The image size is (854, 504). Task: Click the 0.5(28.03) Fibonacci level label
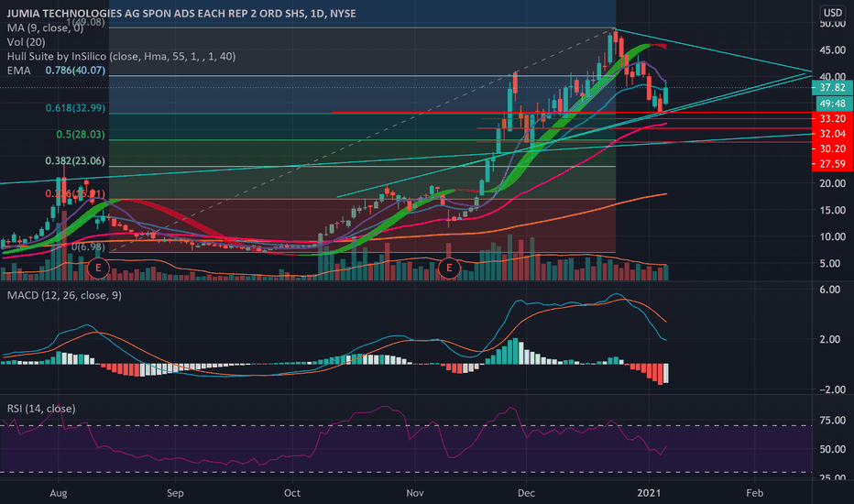(81, 135)
